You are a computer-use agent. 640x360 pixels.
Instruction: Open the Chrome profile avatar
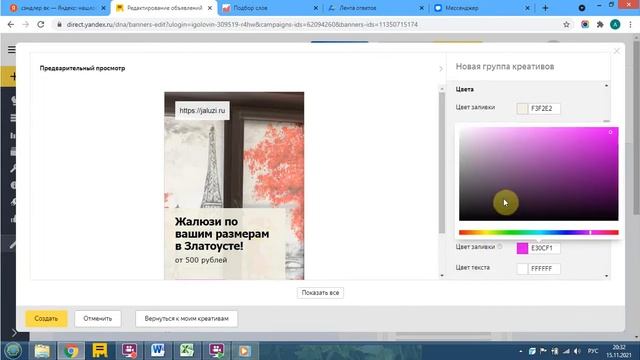[615, 24]
